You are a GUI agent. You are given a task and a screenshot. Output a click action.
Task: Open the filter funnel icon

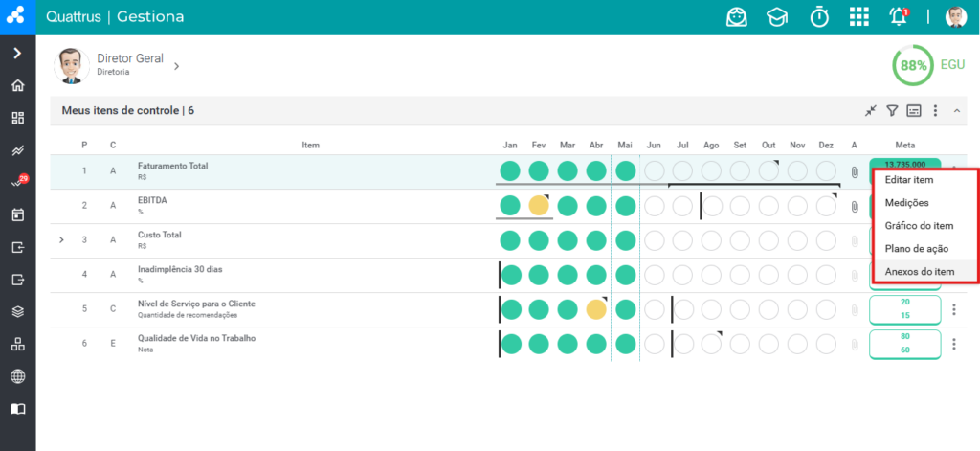click(893, 111)
